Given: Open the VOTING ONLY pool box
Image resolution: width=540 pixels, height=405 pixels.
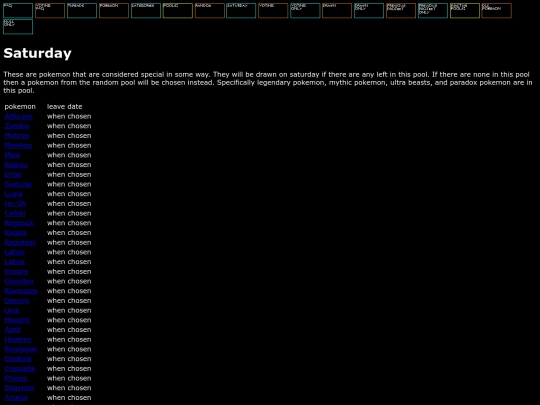Looking at the screenshot, I should point(305,11).
